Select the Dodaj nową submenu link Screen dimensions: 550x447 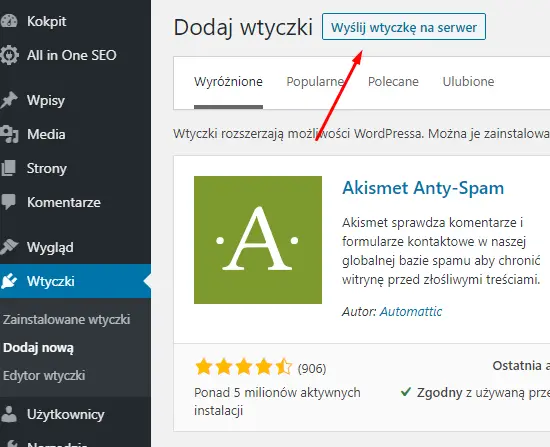(x=38, y=348)
